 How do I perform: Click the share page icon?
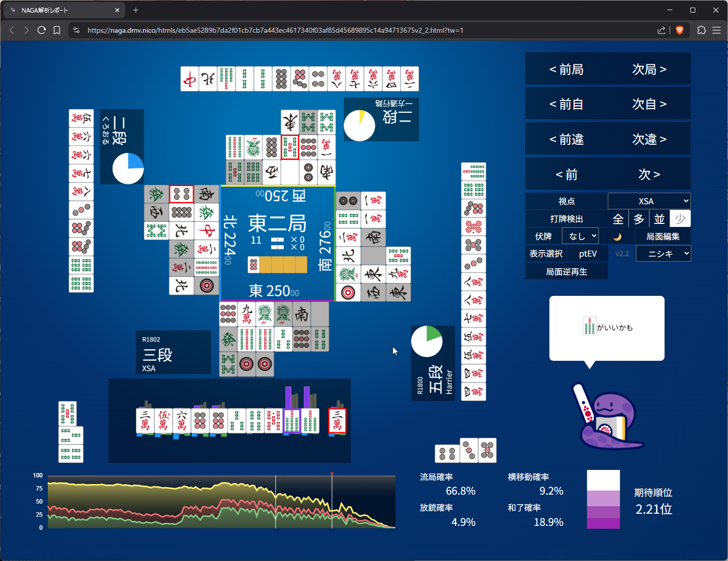pos(661,30)
